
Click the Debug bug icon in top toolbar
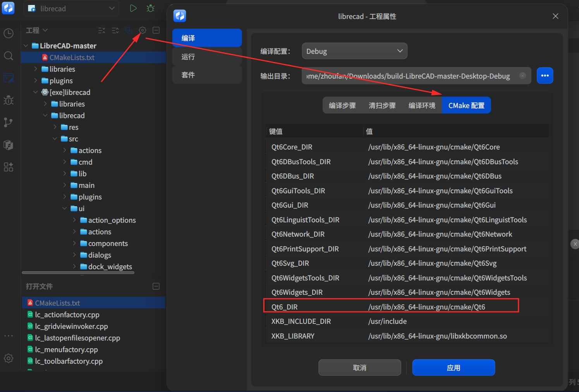pyautogui.click(x=151, y=8)
